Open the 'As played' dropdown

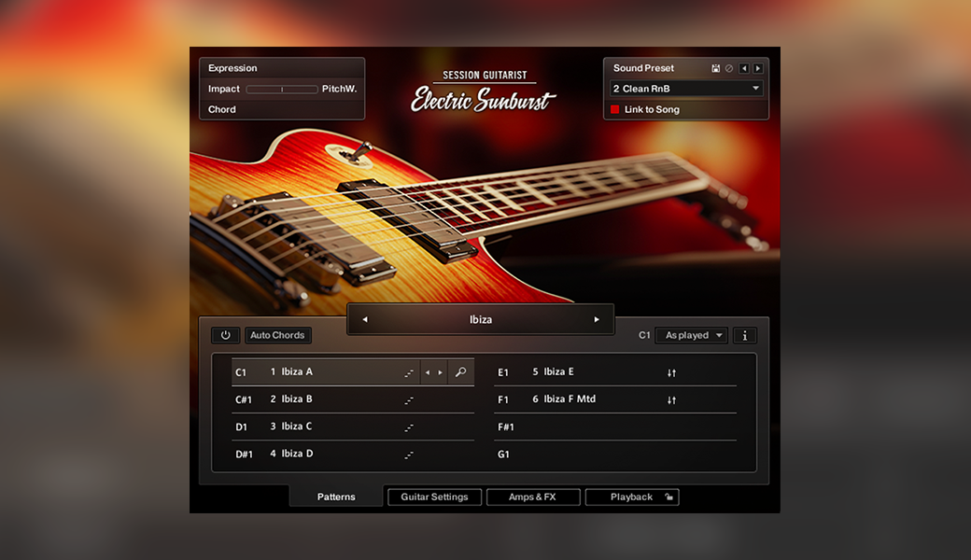coord(691,335)
